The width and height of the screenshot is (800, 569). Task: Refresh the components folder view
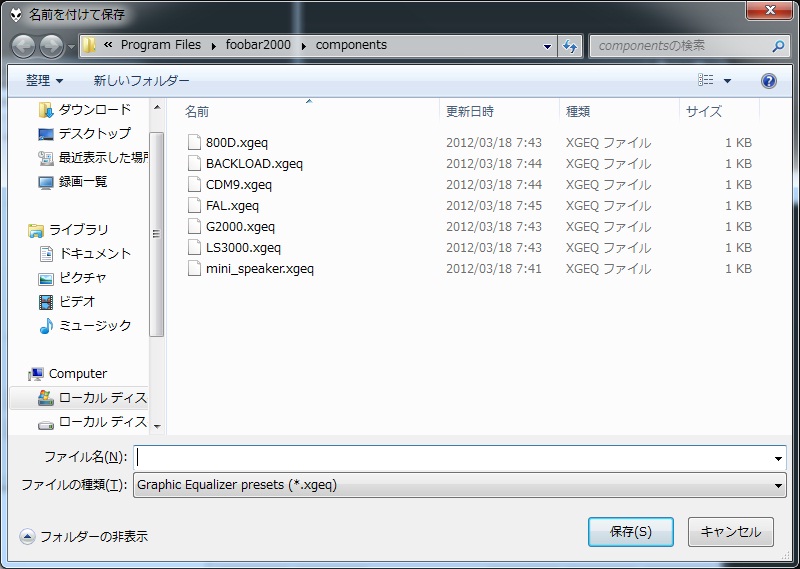click(570, 46)
